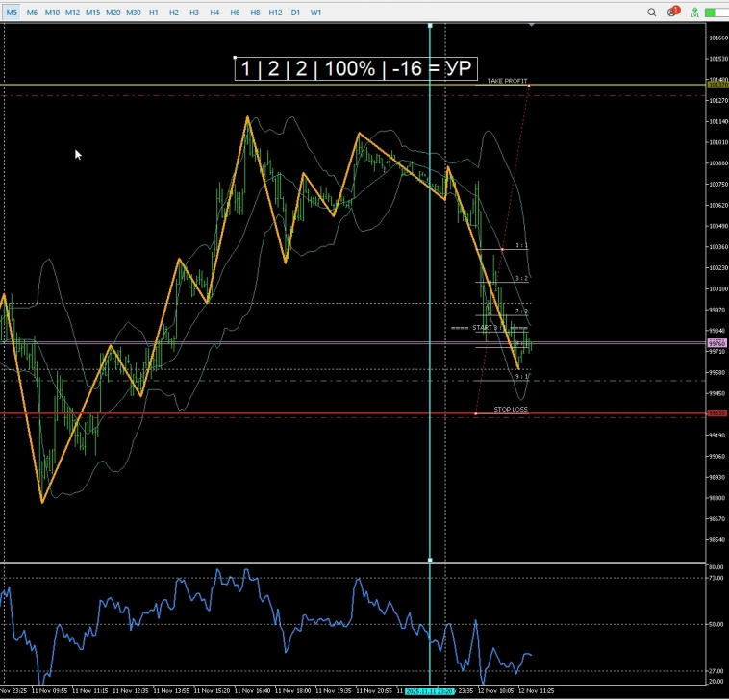This screenshot has height=700, width=729.
Task: Choose the M30 timeframe tab
Action: [133, 12]
